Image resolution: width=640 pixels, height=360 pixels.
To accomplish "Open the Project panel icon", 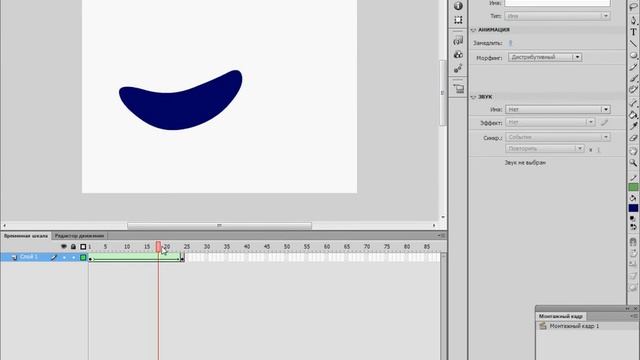I will tap(458, 88).
